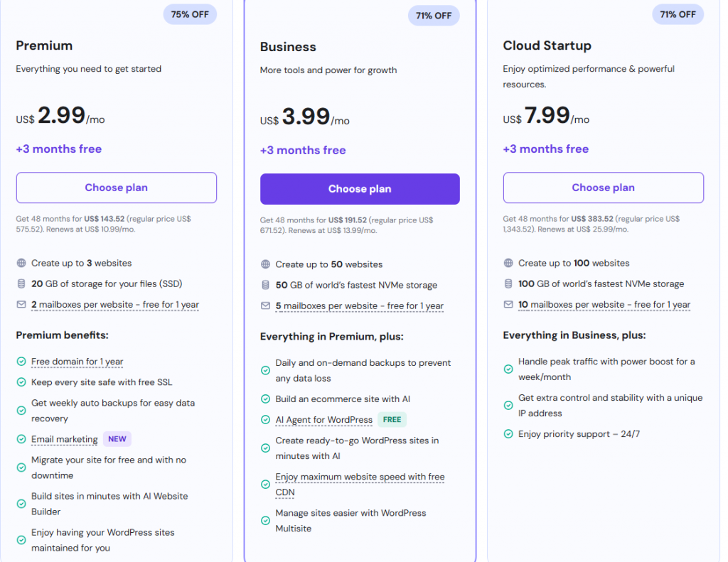Click the globe icon beside 100 websites
728x562 pixels.
point(508,263)
